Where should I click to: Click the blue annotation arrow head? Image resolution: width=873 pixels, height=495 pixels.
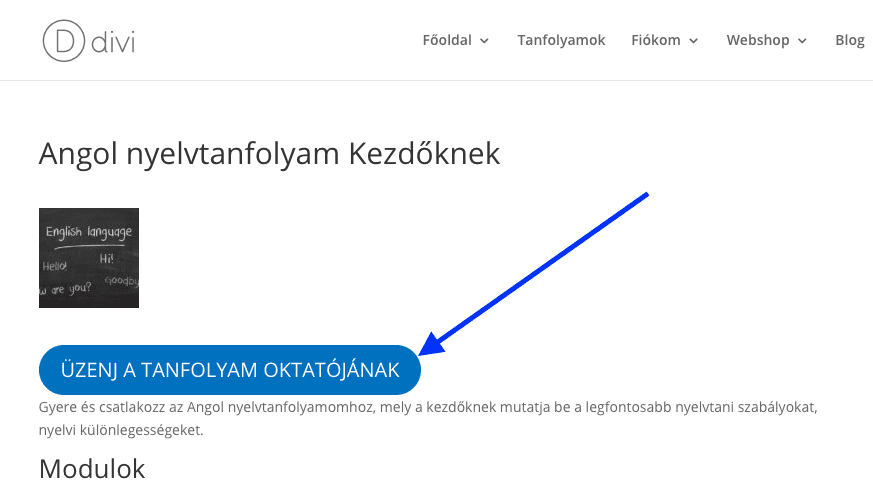pos(430,346)
